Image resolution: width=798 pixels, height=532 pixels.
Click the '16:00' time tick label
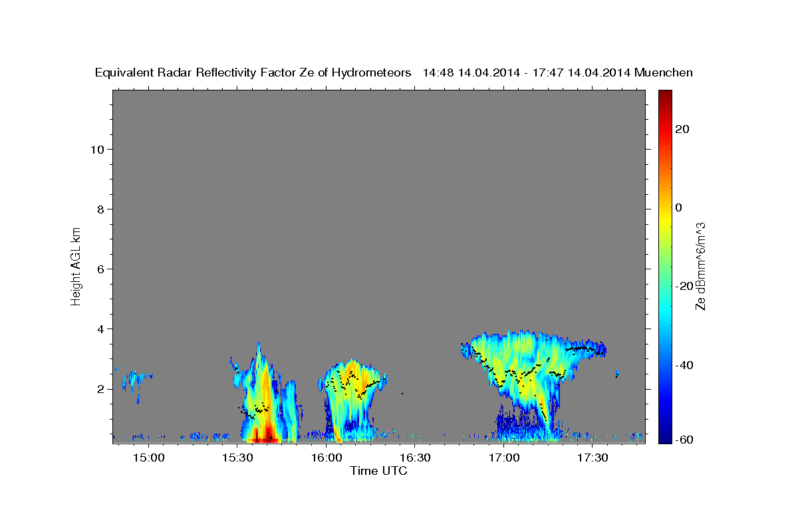pyautogui.click(x=326, y=458)
